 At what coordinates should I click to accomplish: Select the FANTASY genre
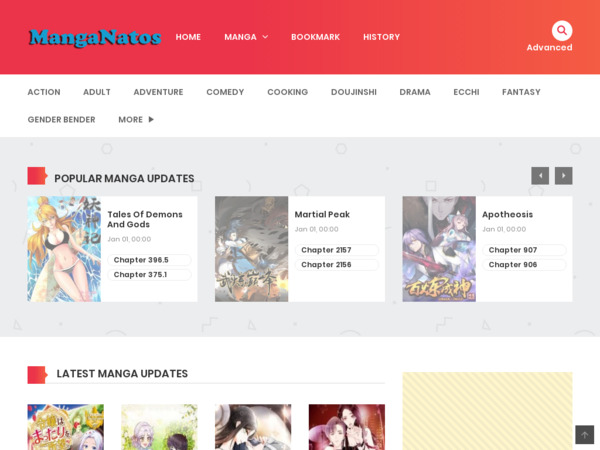pyautogui.click(x=521, y=92)
